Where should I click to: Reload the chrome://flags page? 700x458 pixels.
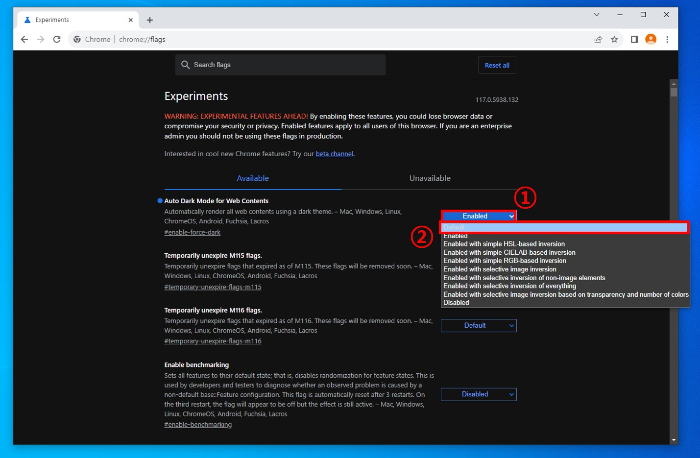(57, 39)
